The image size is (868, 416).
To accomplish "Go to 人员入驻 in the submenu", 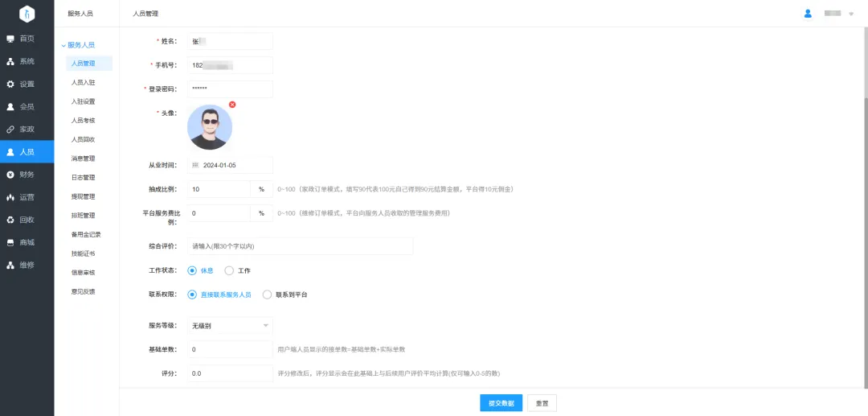I will [x=84, y=82].
